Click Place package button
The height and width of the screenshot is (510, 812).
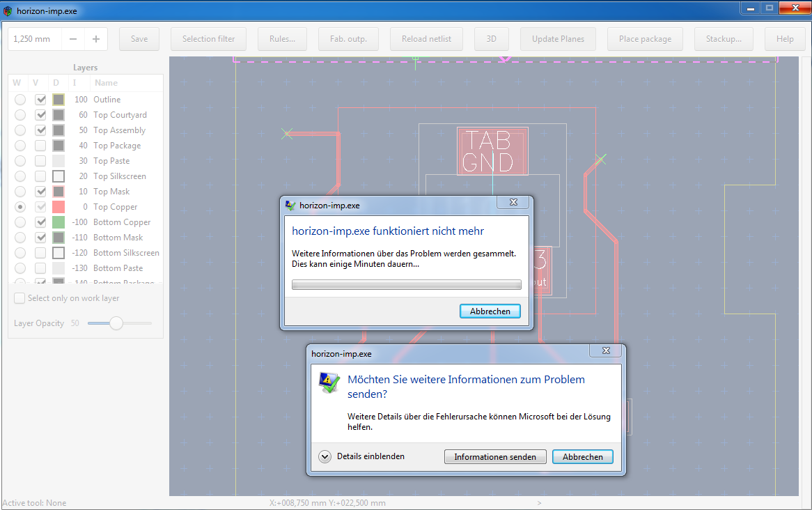(645, 39)
